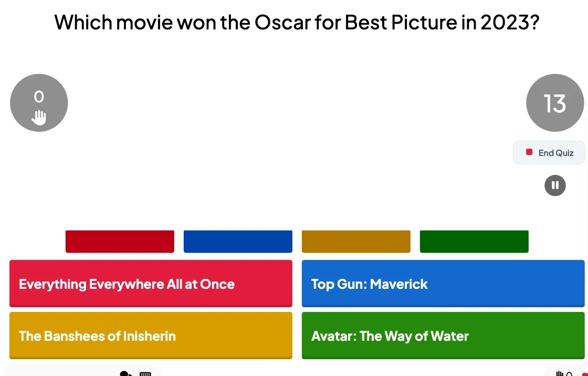Click the small 0 beside bottom-right hand icon
The image size is (588, 376).
pos(569,374)
